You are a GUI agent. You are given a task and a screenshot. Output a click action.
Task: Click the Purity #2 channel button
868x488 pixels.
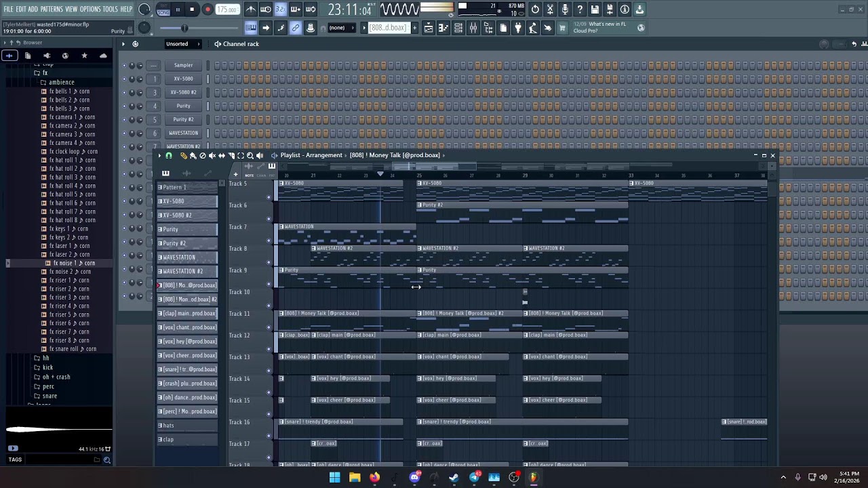pos(183,120)
